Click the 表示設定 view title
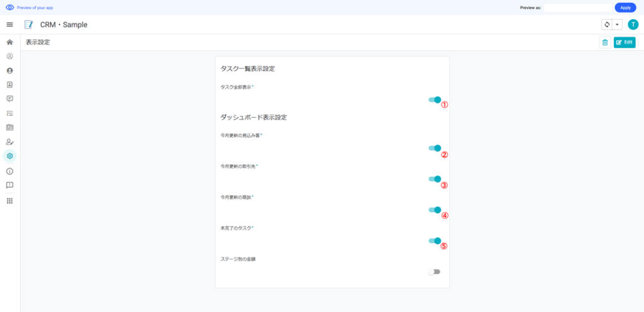The width and height of the screenshot is (644, 312). pyautogui.click(x=38, y=42)
